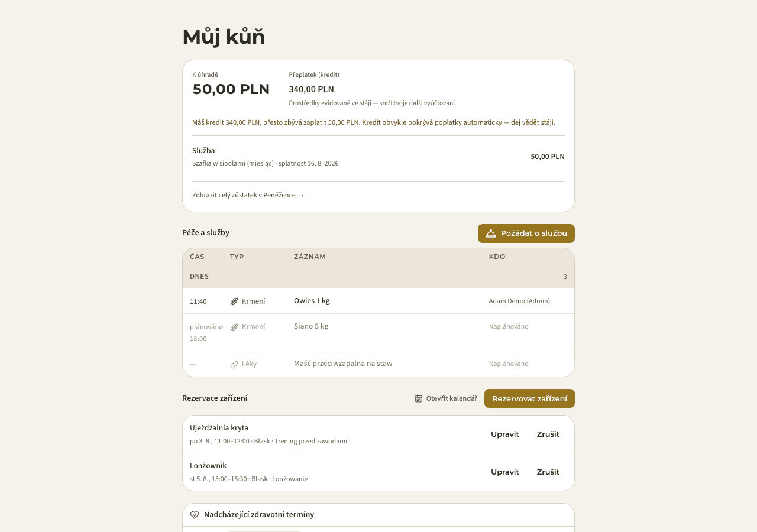Screen dimensions: 757x532
Task: Open Zobrazit celý zůstatek v Peněžence link
Action: (248, 195)
